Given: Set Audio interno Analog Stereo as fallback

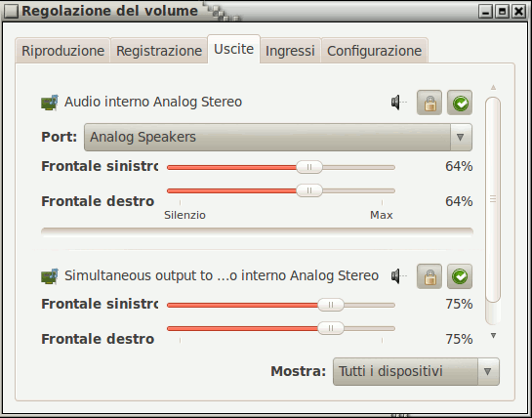Looking at the screenshot, I should [460, 103].
